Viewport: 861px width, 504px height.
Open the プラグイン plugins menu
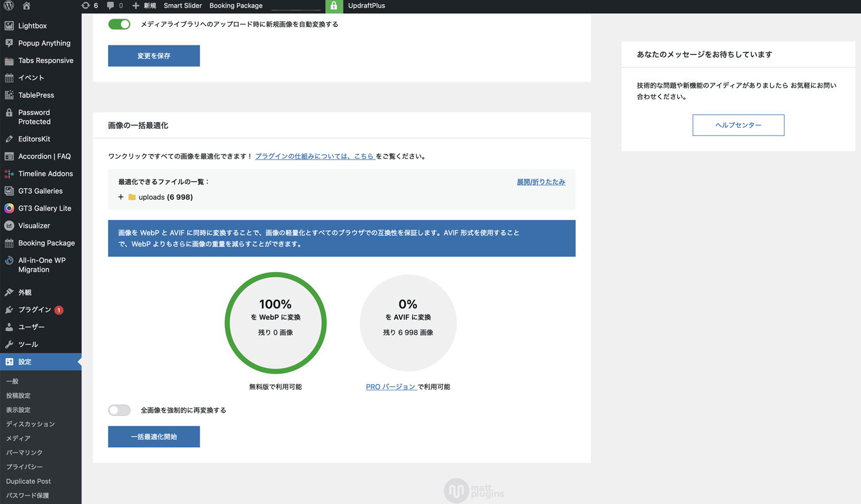34,310
